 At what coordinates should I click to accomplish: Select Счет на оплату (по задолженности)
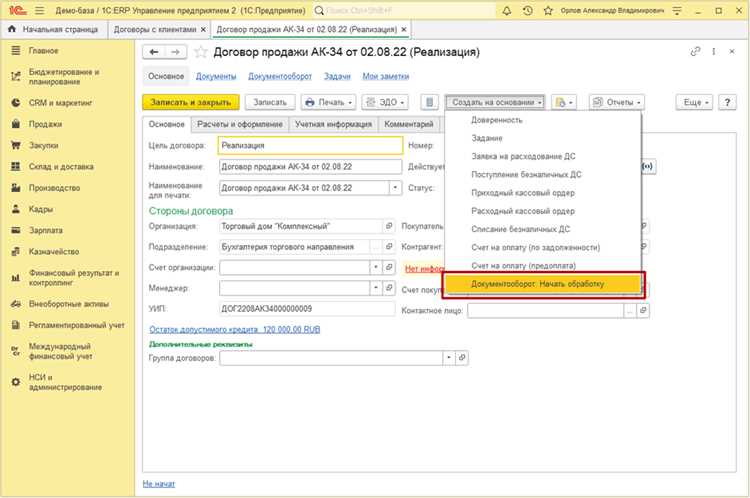pyautogui.click(x=544, y=247)
